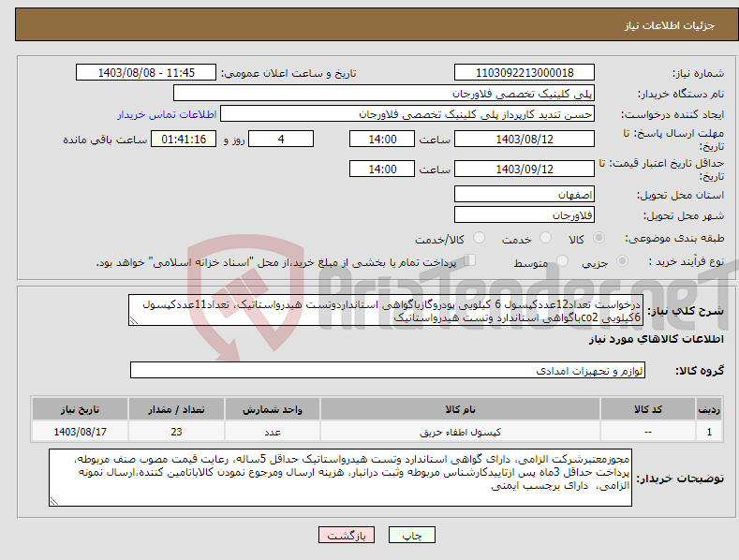Select the کالا radio button
The image size is (739, 560).
[x=599, y=238]
